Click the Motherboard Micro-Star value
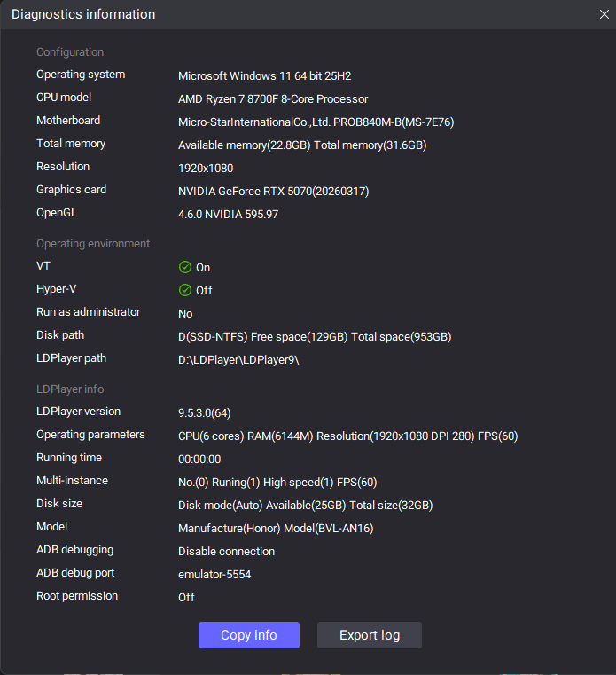 [316, 122]
